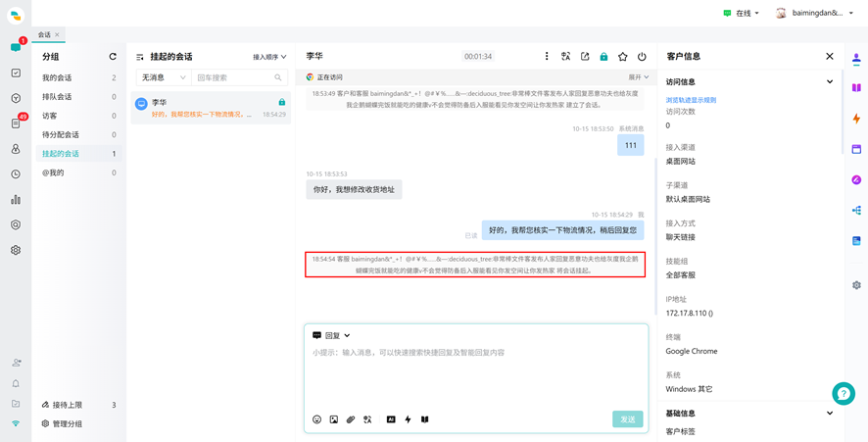Select the 访客 group

79,116
